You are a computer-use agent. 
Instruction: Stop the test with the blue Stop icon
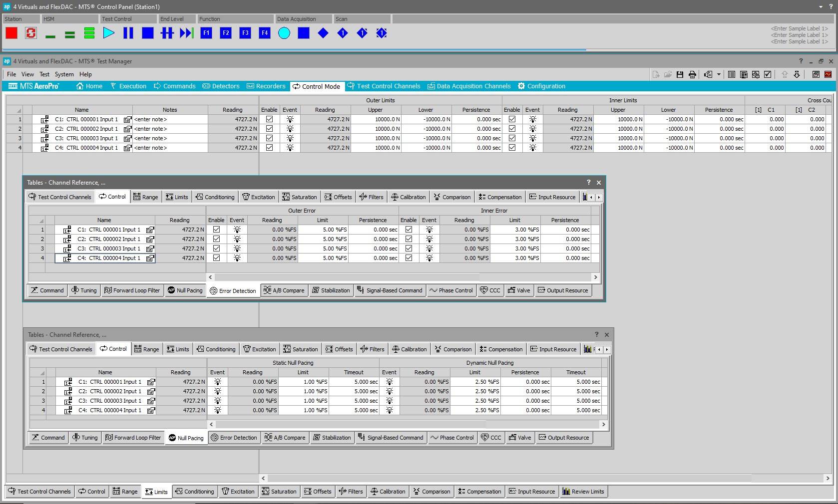click(x=148, y=33)
